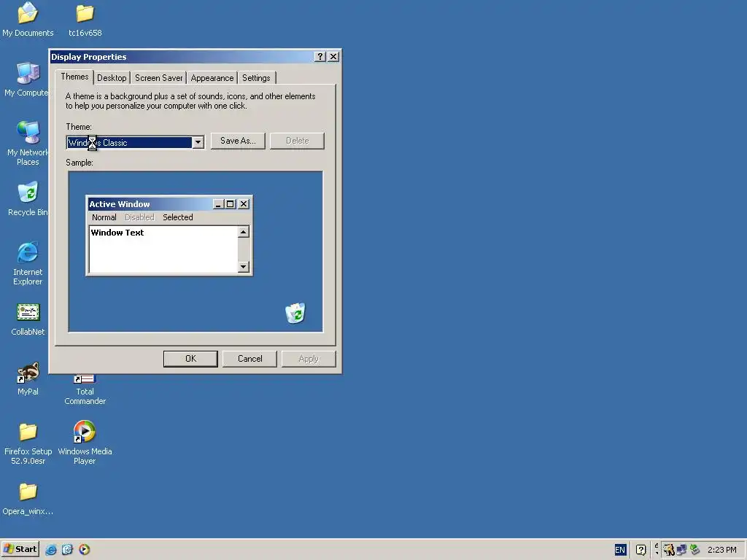Close the Display Properties dialog

[333, 57]
